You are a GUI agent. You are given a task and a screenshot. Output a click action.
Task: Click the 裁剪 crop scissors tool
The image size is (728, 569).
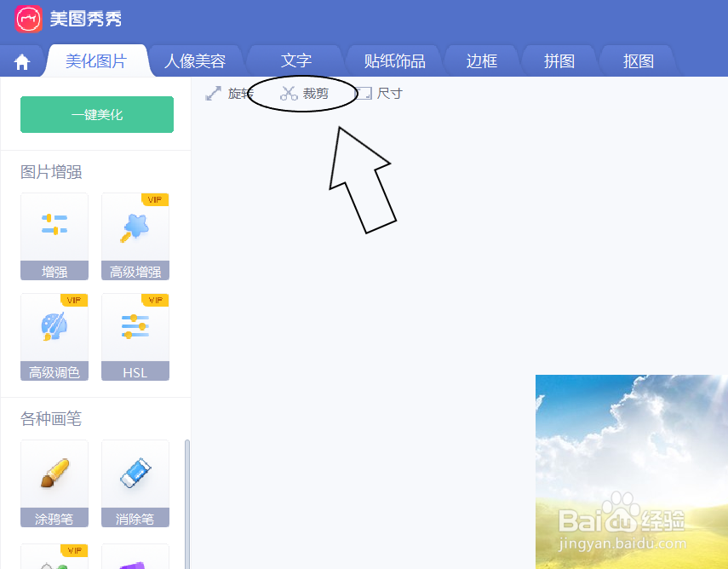pyautogui.click(x=304, y=94)
